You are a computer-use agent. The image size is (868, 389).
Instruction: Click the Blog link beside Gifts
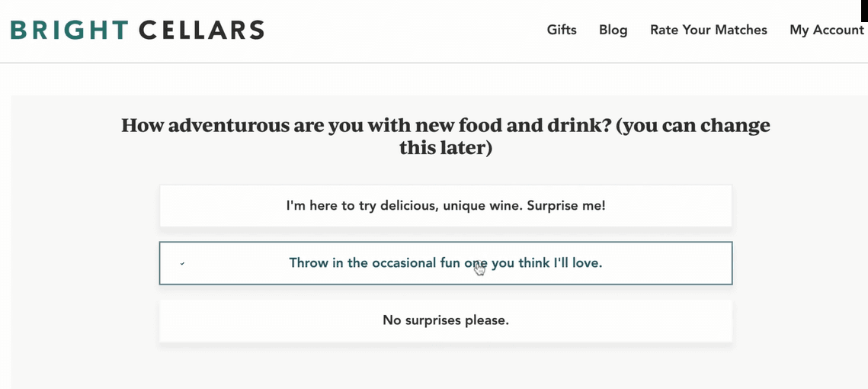pyautogui.click(x=613, y=30)
